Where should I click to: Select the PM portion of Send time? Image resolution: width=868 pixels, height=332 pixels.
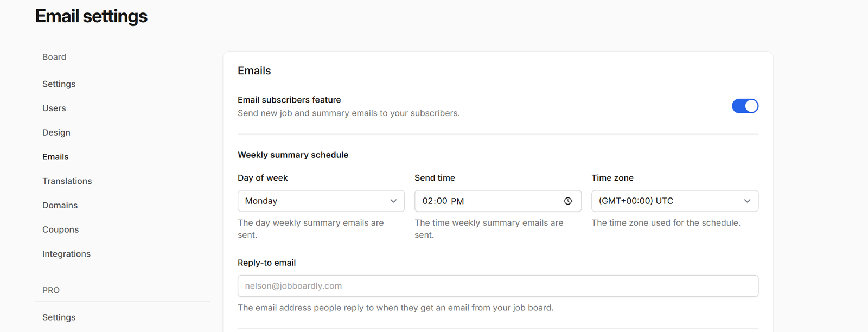[x=457, y=201]
